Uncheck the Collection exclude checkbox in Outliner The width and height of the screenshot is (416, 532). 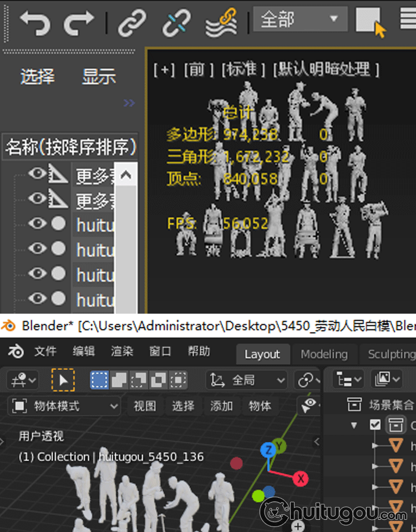(x=376, y=425)
